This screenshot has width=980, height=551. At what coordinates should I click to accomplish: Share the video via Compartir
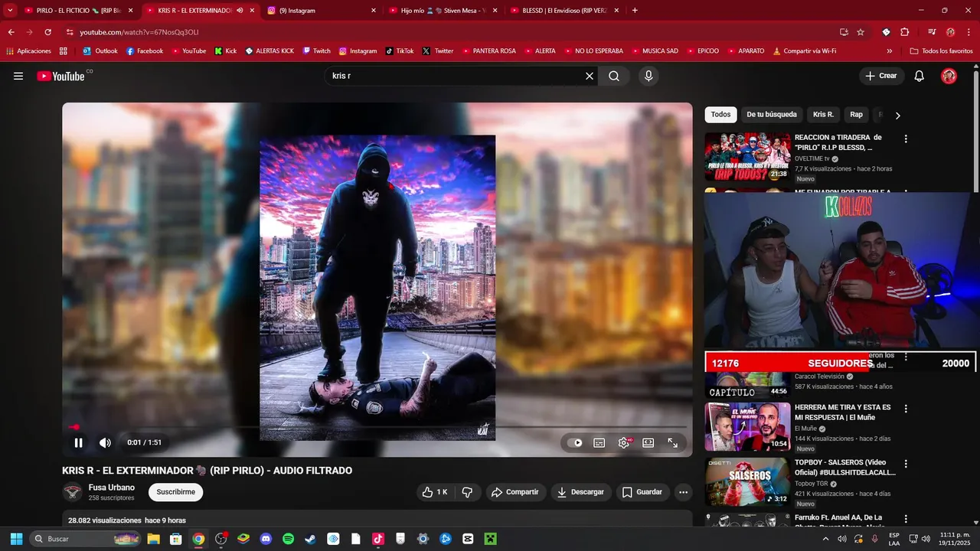coord(515,492)
